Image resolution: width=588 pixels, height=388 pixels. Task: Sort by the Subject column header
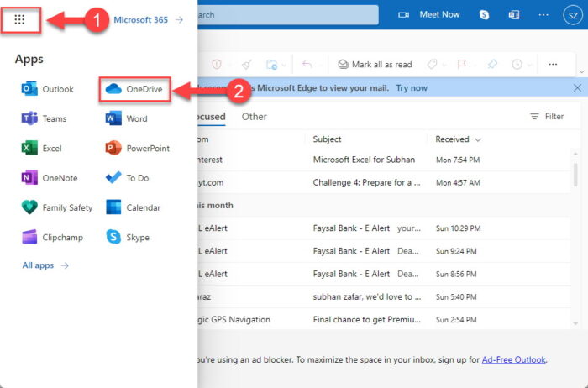327,139
